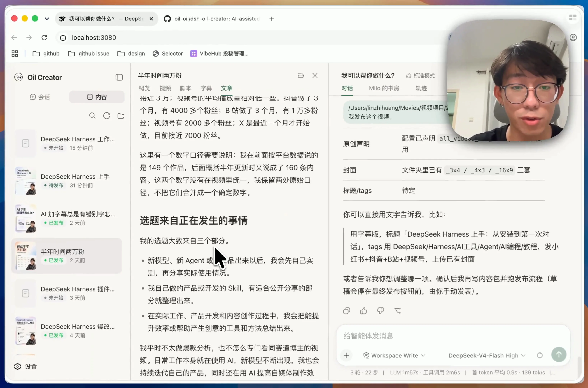The image size is (588, 388).
Task: Click thumbnail of AI 字幕 错别字 video
Action: (x=26, y=218)
